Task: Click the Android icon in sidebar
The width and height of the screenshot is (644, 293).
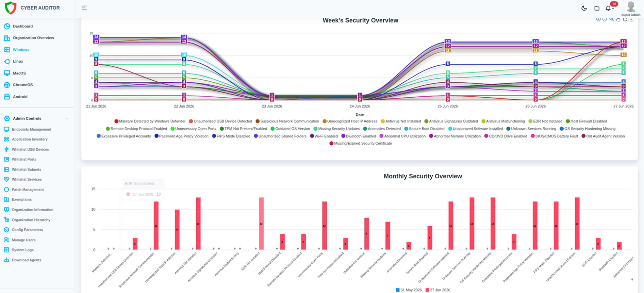Action: tap(7, 97)
